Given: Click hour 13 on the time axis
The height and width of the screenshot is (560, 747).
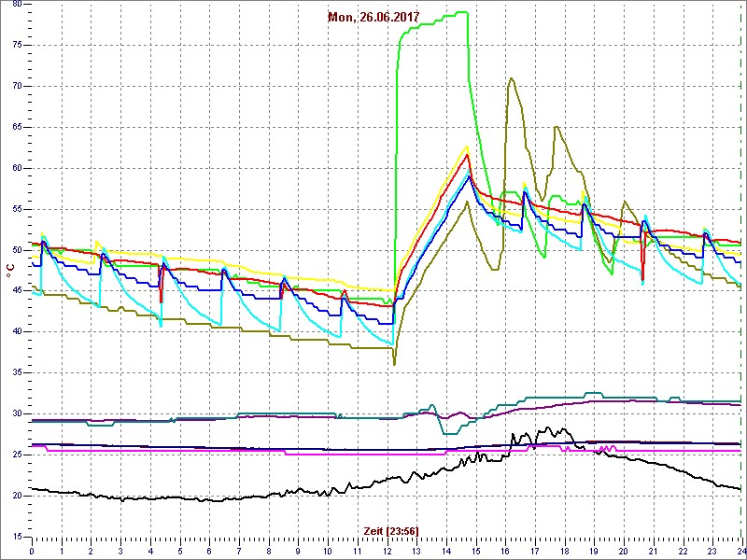Looking at the screenshot, I should (x=416, y=551).
